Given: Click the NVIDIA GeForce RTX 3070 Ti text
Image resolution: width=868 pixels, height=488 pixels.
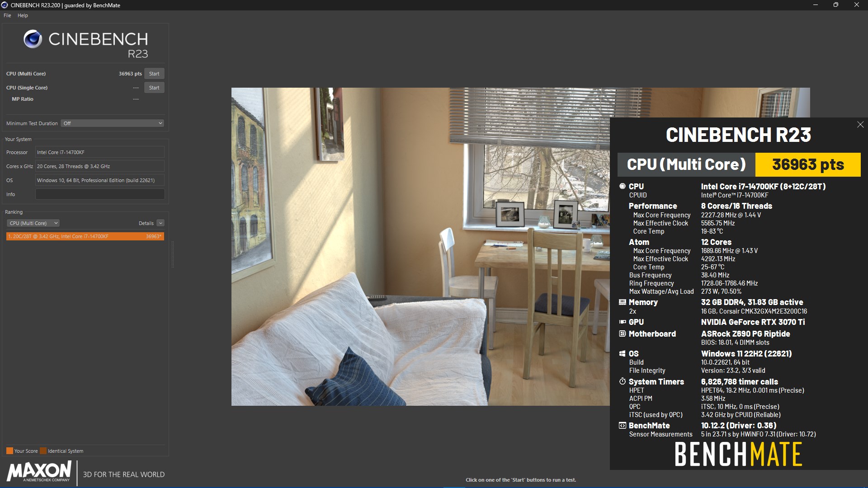Looking at the screenshot, I should (753, 322).
